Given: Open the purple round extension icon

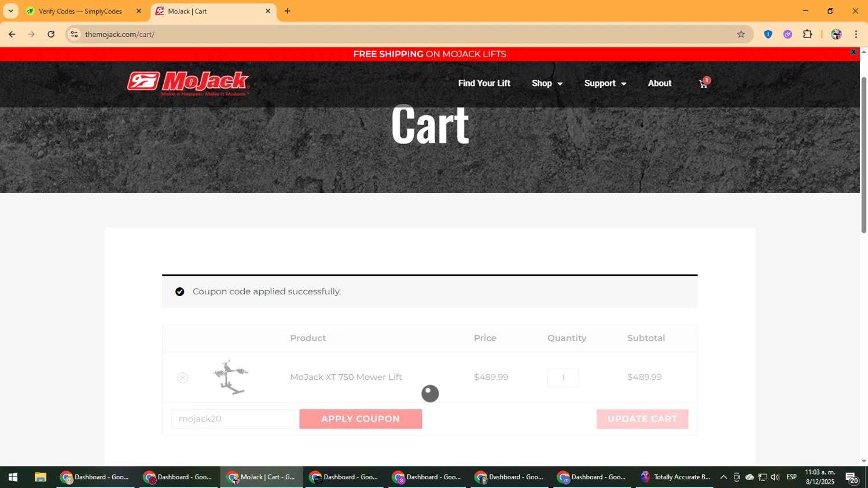Looking at the screenshot, I should click(x=788, y=34).
